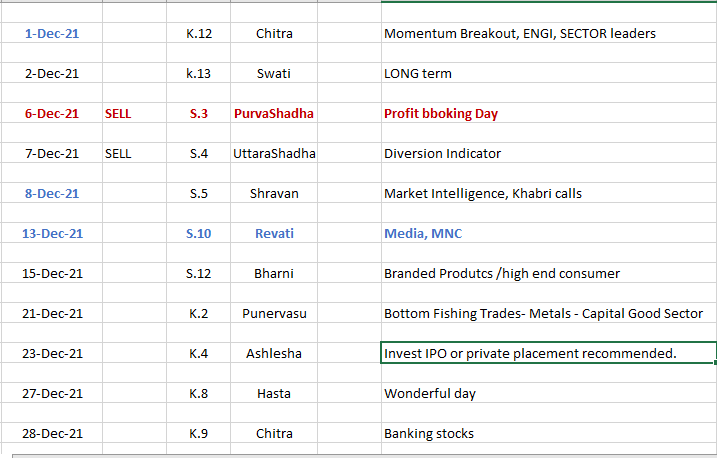Select the Swati cell
This screenshot has width=717, height=458.
pyautogui.click(x=274, y=74)
